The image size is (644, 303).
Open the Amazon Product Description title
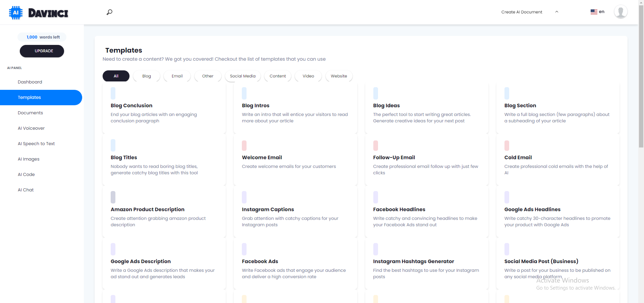coord(148,209)
